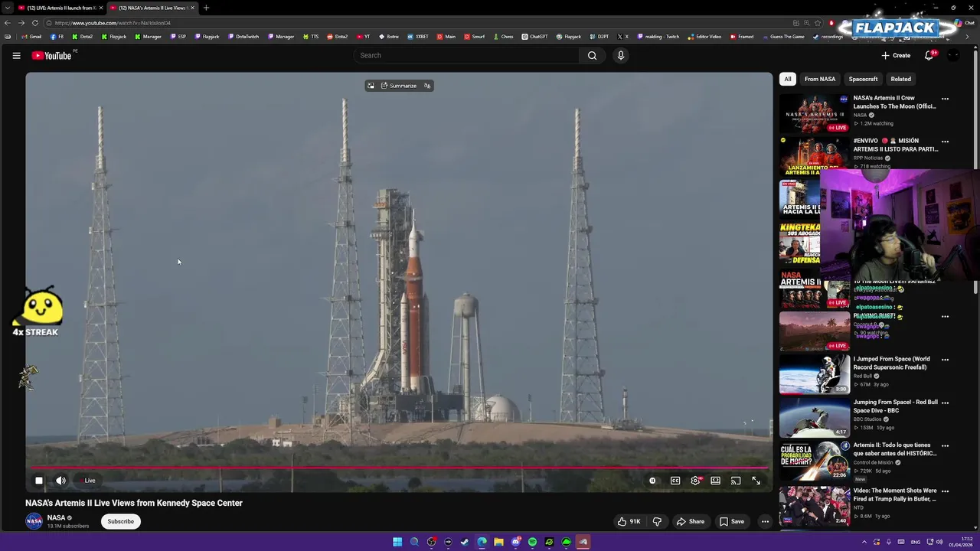Open the Editor Video bookmark
This screenshot has height=551, width=980.
[704, 37]
